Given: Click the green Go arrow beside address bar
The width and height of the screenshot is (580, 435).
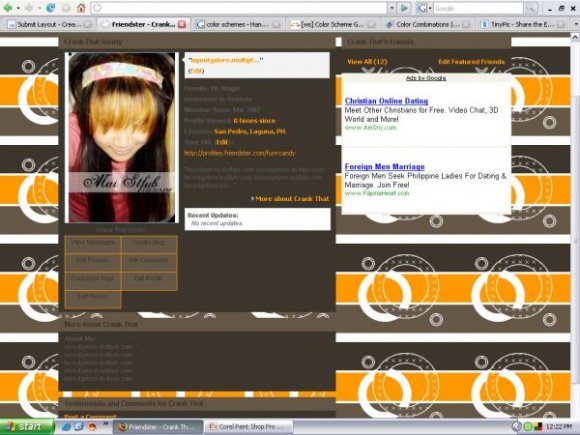Looking at the screenshot, I should [404, 8].
